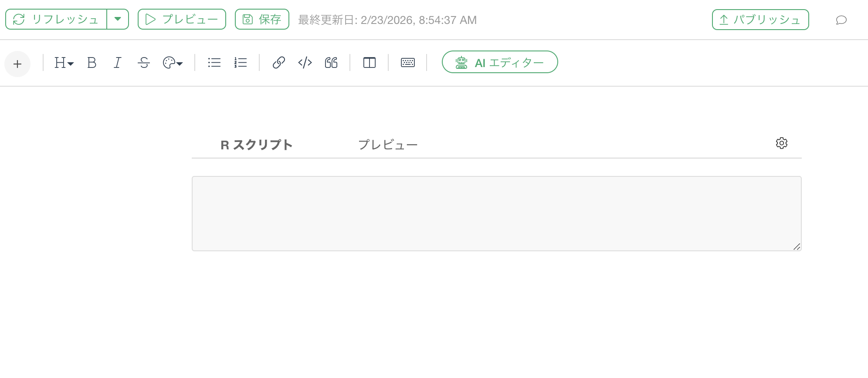Open the text color palette dropdown
This screenshot has width=868, height=378.
click(173, 63)
